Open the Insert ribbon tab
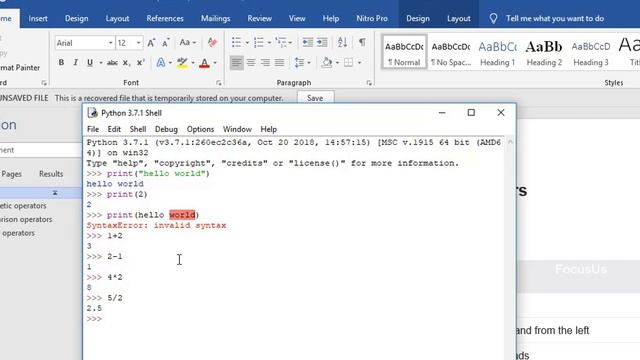This screenshot has height=360, width=640. 38,18
